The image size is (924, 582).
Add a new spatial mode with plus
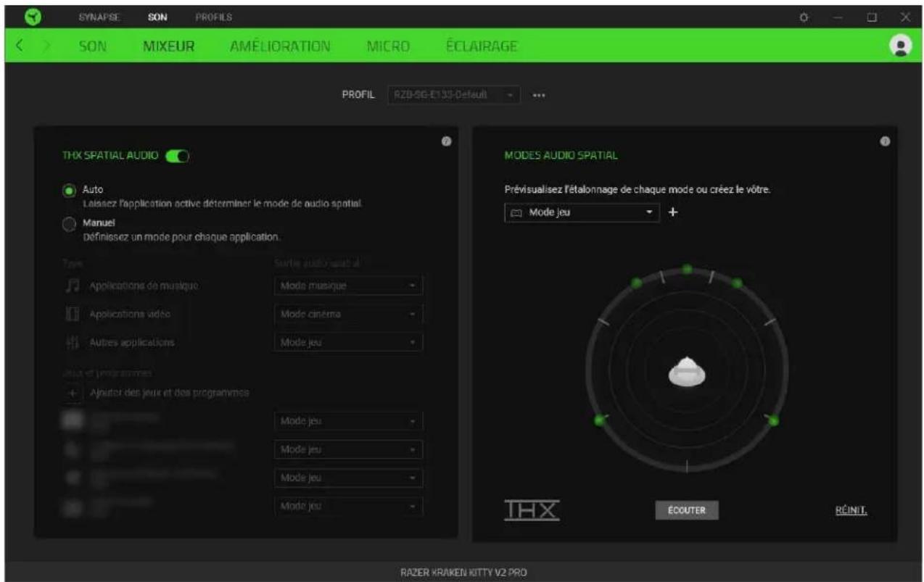[672, 212]
